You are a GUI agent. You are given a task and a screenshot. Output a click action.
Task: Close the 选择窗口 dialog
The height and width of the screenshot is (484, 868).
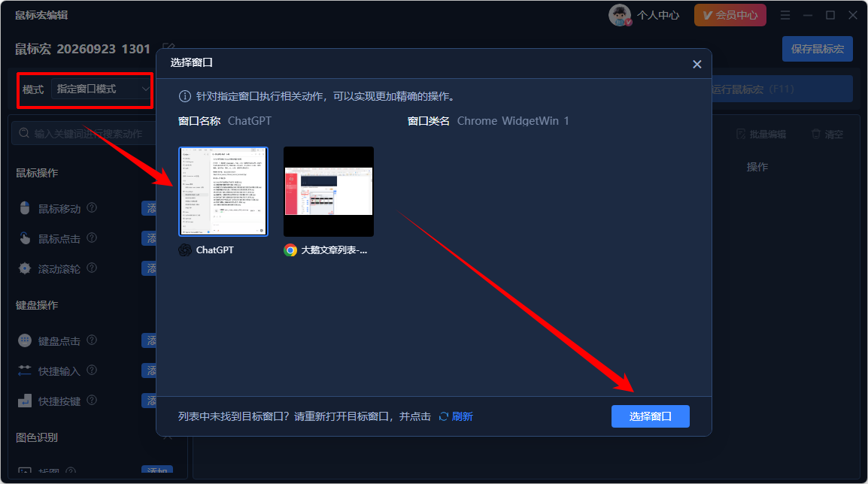coord(697,64)
